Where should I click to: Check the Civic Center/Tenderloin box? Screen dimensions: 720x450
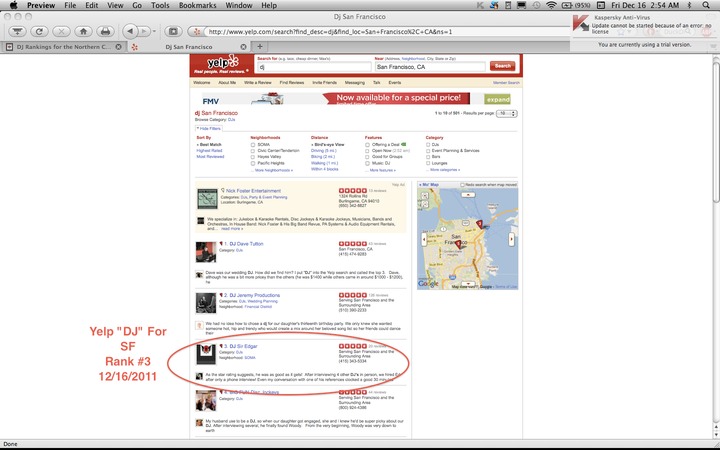click(x=253, y=151)
